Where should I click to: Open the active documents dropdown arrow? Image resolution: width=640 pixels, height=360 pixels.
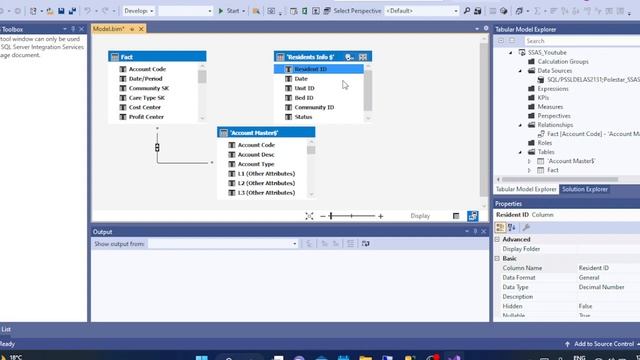(477, 29)
